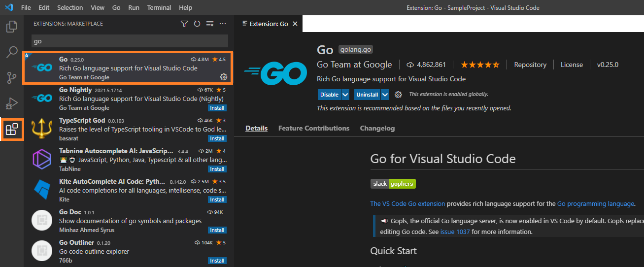644x267 pixels.
Task: Open Go programming language link
Action: pos(596,203)
